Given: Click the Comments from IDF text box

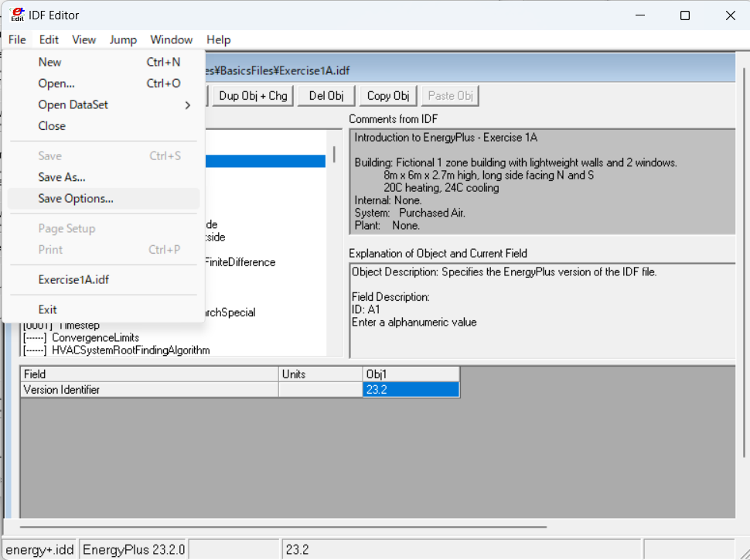Looking at the screenshot, I should coord(543,182).
